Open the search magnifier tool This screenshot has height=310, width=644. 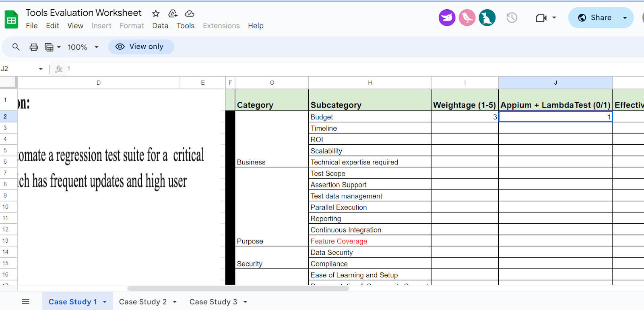pos(16,47)
